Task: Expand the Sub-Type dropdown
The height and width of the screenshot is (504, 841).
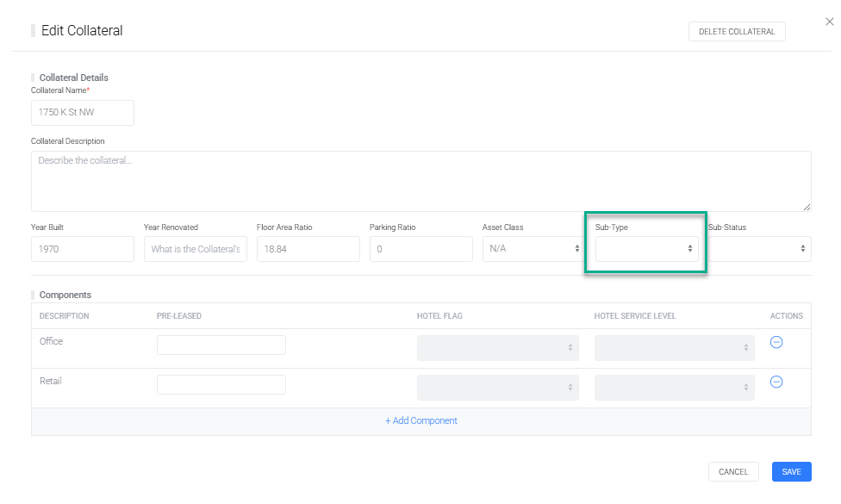Action: tap(646, 249)
